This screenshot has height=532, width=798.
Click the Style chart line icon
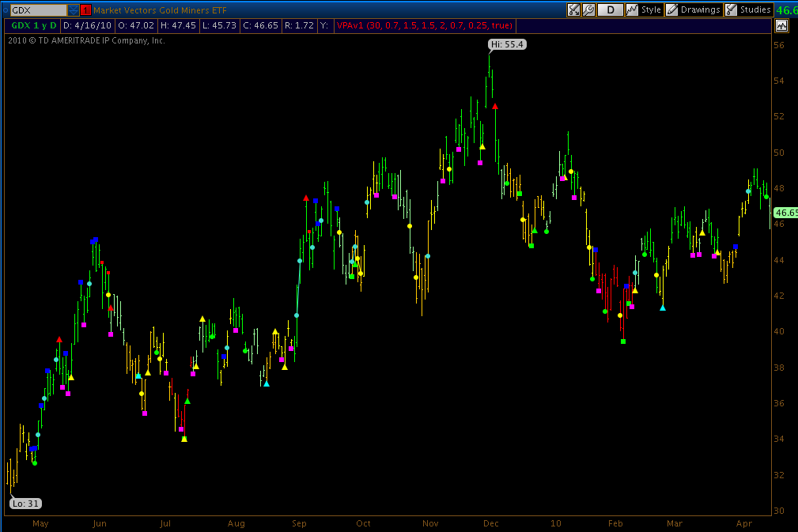tap(632, 9)
